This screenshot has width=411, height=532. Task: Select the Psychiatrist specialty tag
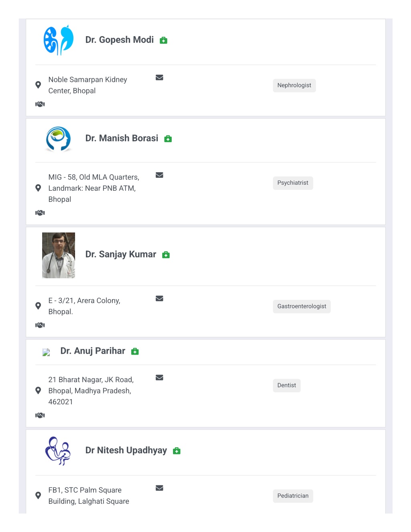tap(293, 183)
